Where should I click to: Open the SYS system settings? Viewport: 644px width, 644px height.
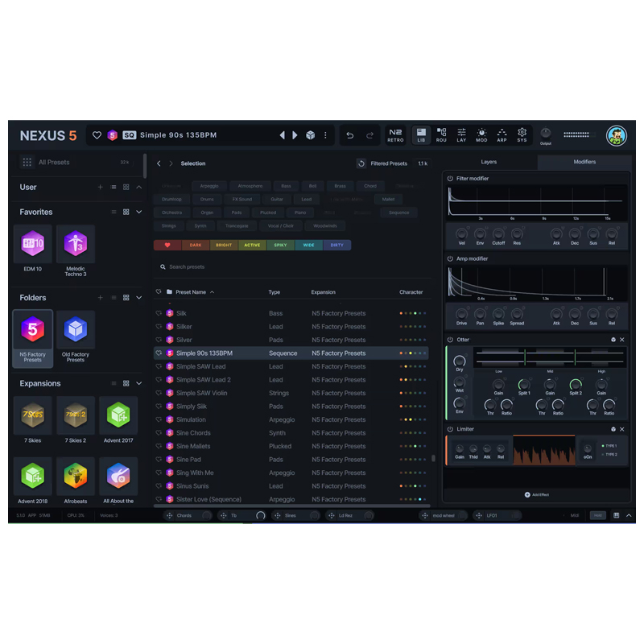click(522, 135)
